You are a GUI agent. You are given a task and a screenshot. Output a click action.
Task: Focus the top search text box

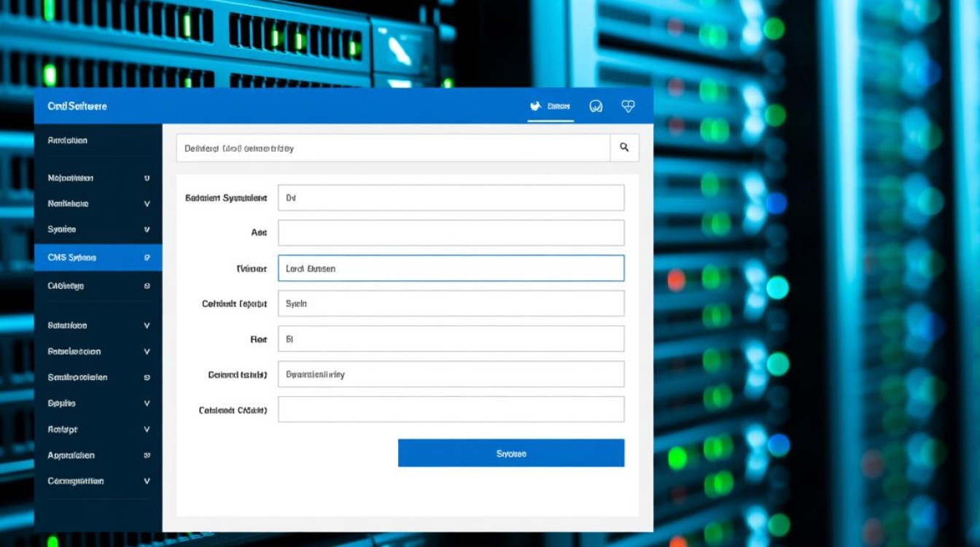393,148
